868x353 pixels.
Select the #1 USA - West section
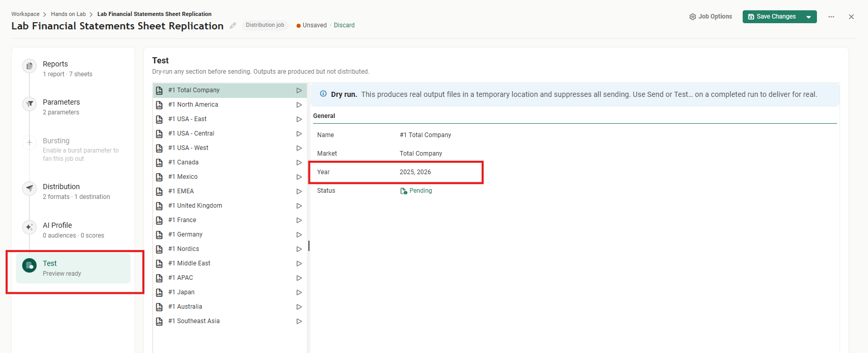(230, 148)
